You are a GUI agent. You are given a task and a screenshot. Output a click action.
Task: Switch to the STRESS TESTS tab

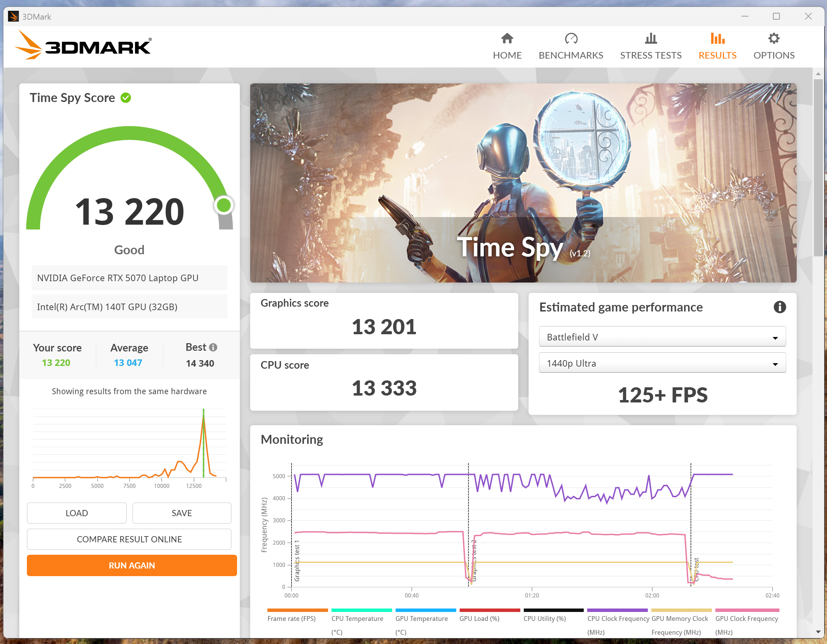pos(651,55)
